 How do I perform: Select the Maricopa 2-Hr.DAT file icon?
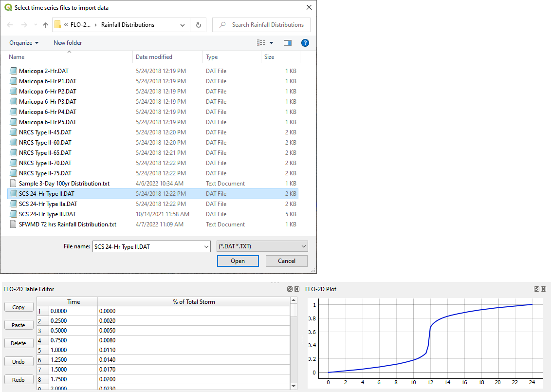click(x=14, y=71)
